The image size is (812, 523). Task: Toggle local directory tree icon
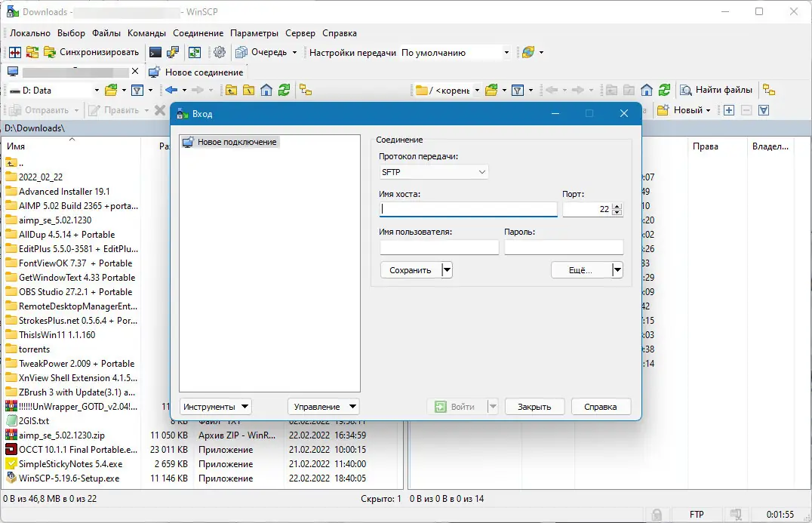coord(306,90)
